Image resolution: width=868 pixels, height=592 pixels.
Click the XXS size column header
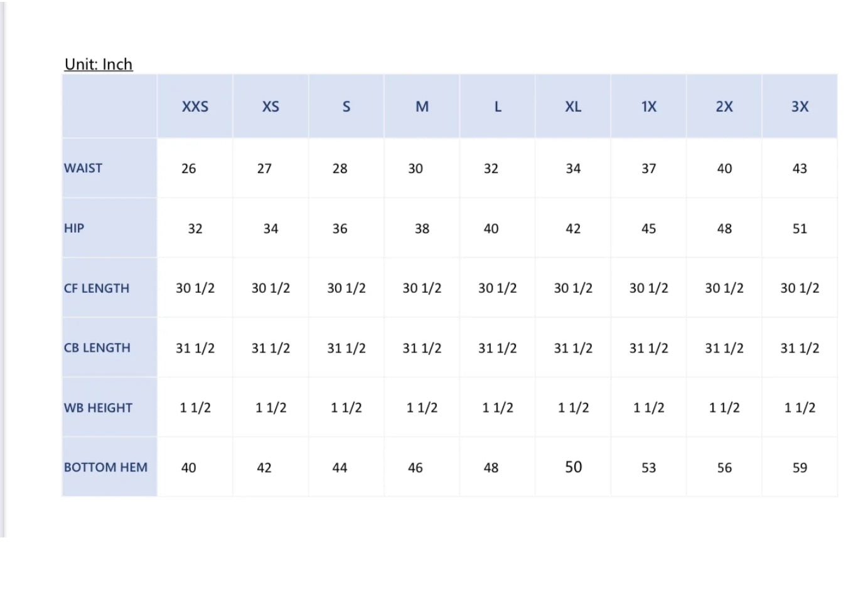[195, 107]
